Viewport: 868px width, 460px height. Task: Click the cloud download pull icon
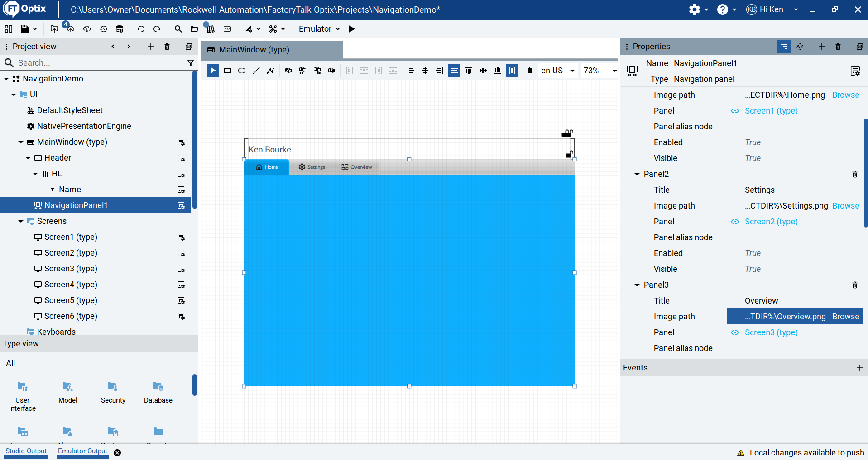[87, 29]
